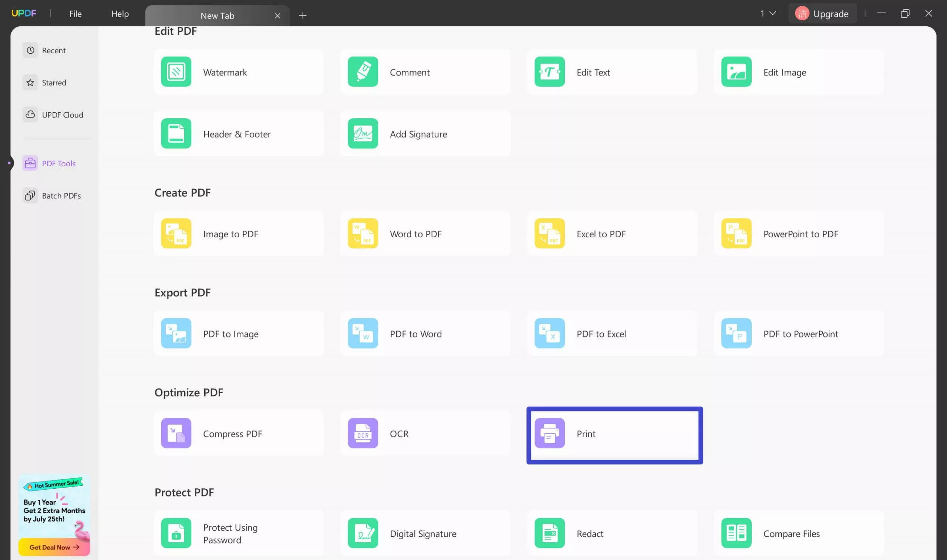Image resolution: width=947 pixels, height=560 pixels.
Task: Open the Compress PDF icon
Action: (x=176, y=433)
